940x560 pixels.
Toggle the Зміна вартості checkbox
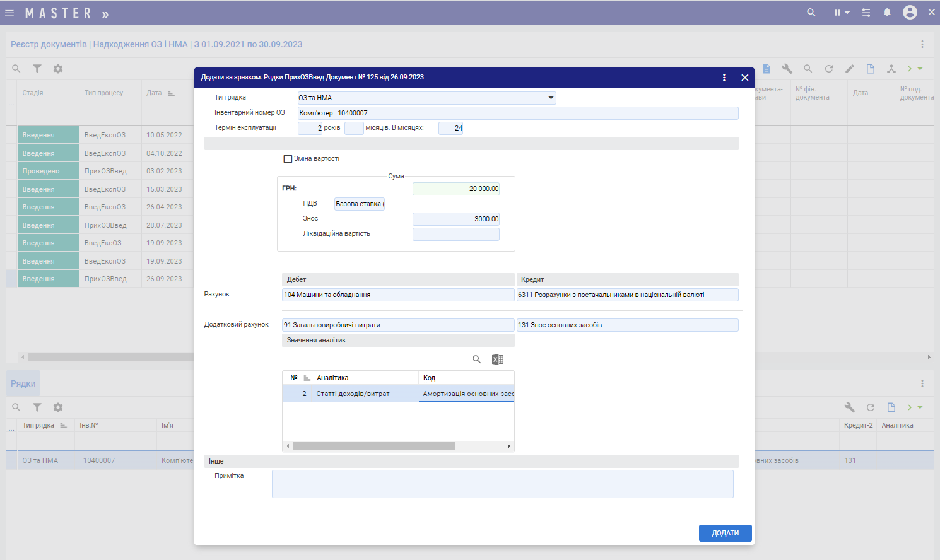pyautogui.click(x=288, y=159)
